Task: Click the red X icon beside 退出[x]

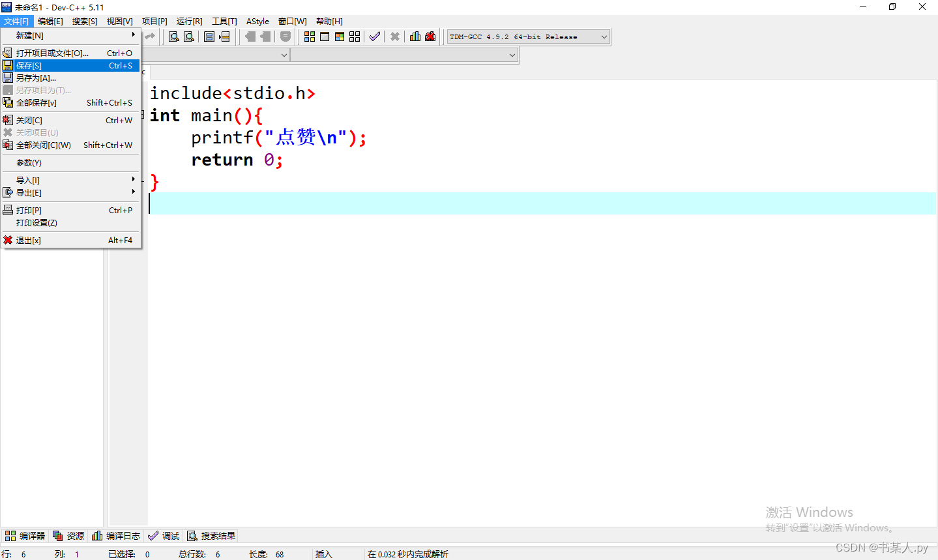Action: [x=8, y=240]
